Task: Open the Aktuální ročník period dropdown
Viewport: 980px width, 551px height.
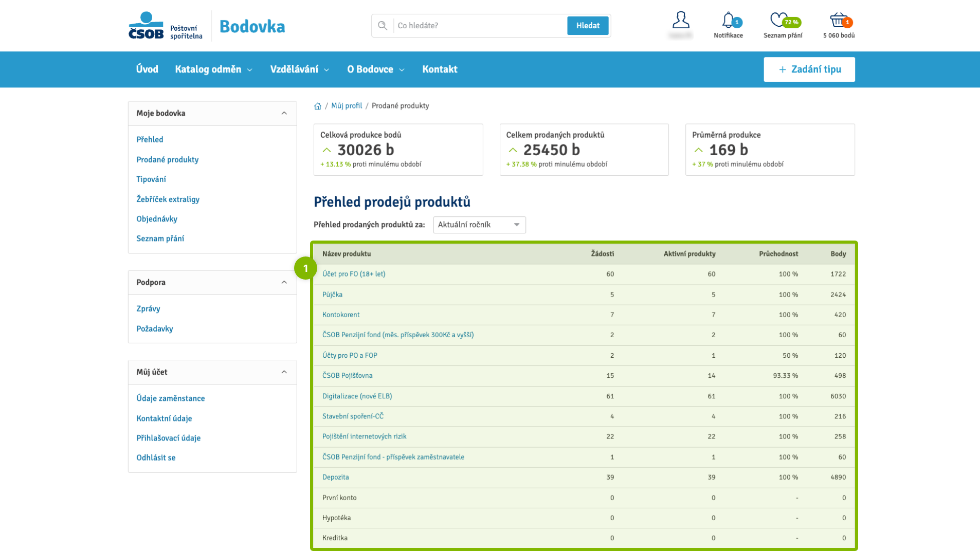Action: point(479,225)
